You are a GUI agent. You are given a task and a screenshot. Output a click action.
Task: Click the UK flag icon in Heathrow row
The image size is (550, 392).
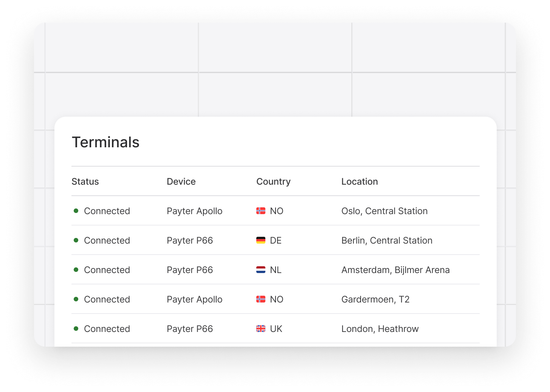[x=260, y=329]
